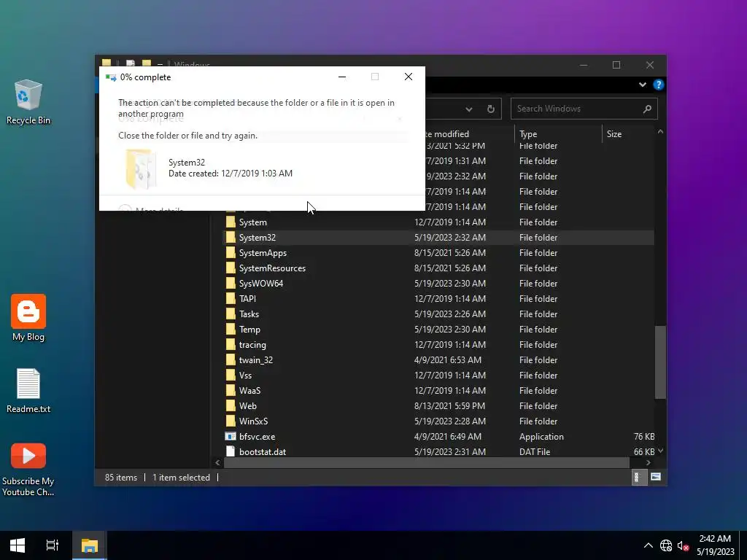Click the vertical scrollbar thumb in Explorer

pos(660,362)
